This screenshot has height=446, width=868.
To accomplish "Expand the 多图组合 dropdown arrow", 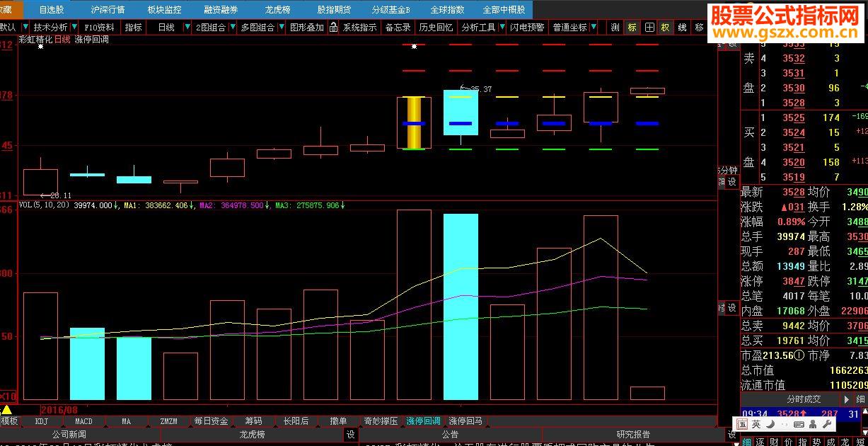I will tap(280, 28).
